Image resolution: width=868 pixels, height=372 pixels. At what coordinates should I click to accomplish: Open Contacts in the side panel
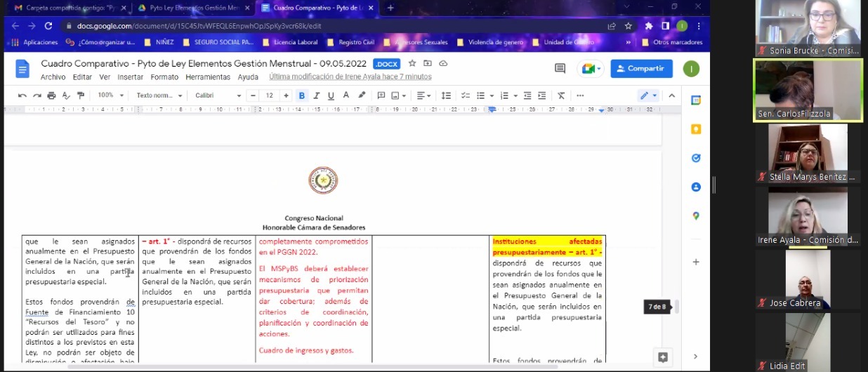696,187
